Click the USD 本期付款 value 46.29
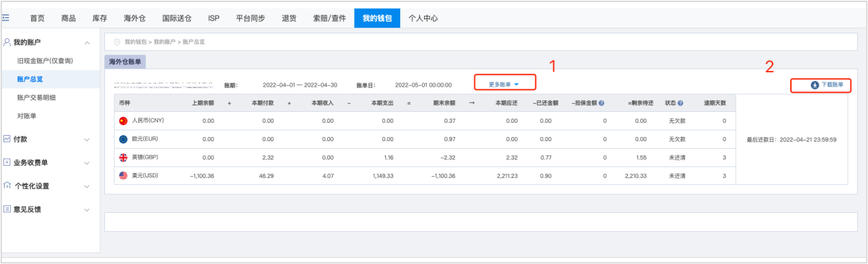The width and height of the screenshot is (868, 264). tap(267, 175)
